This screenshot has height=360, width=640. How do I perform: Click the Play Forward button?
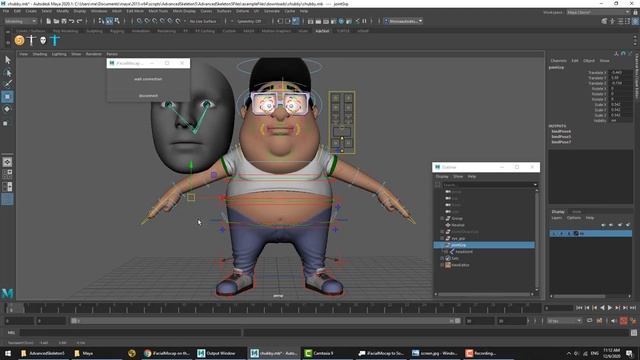pos(610,308)
